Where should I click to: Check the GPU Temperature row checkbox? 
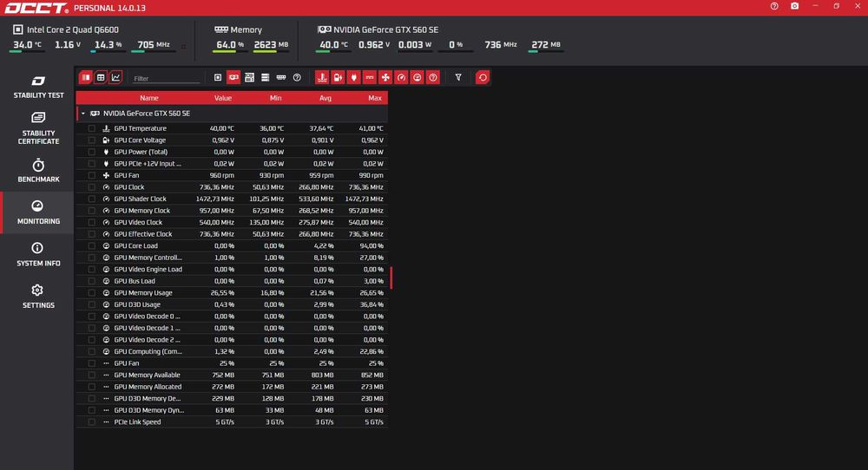pyautogui.click(x=91, y=128)
